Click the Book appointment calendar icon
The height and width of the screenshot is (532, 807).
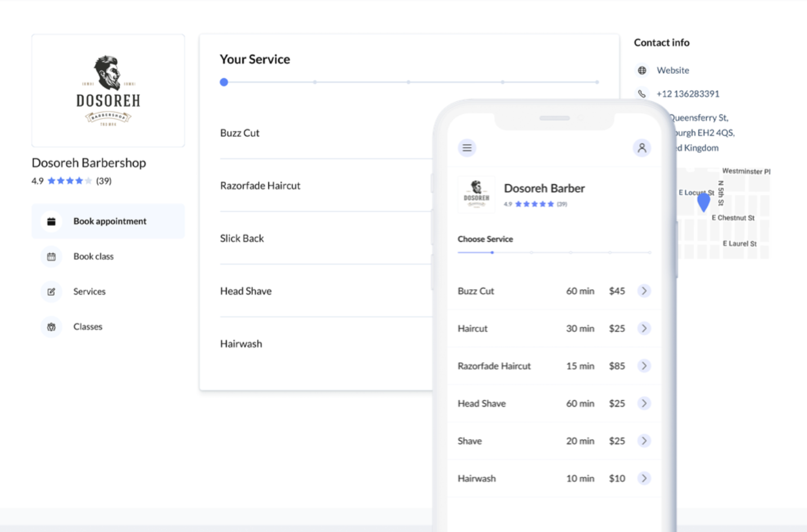pos(51,221)
